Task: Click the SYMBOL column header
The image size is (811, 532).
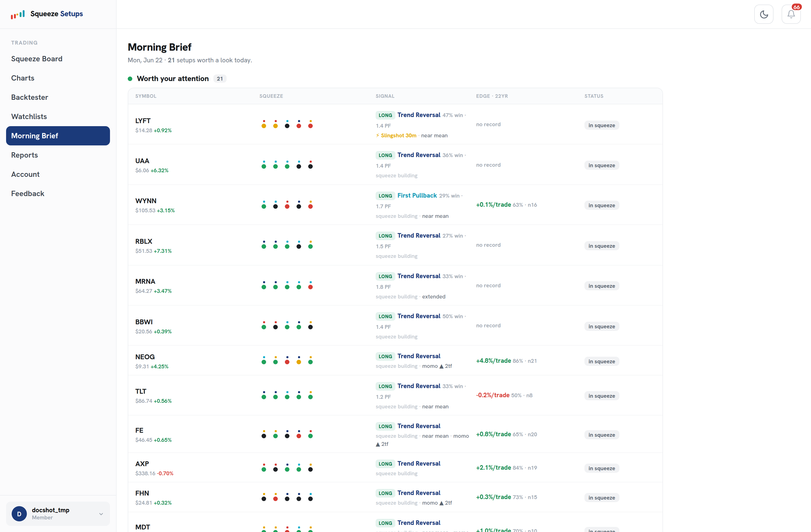Action: pyautogui.click(x=146, y=96)
